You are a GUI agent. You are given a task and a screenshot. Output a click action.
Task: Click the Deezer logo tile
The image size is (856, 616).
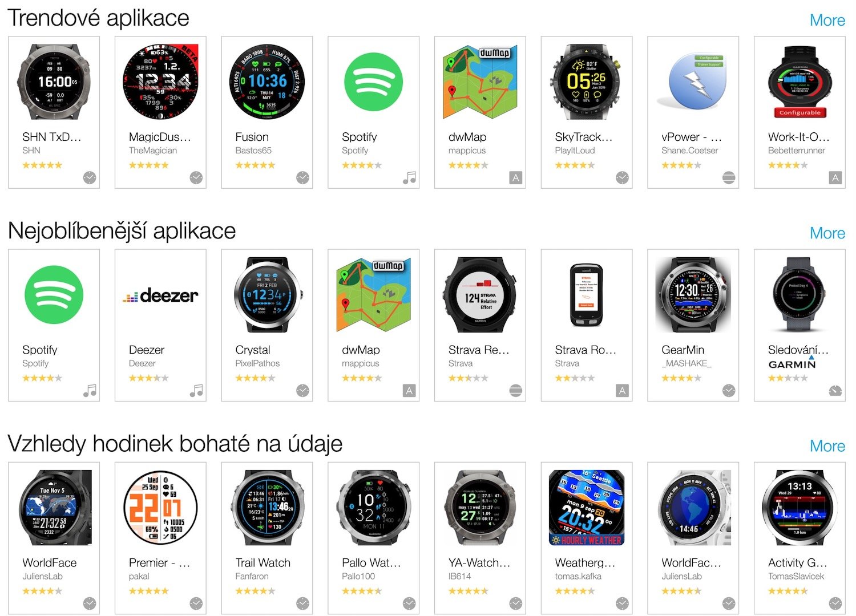click(x=160, y=295)
